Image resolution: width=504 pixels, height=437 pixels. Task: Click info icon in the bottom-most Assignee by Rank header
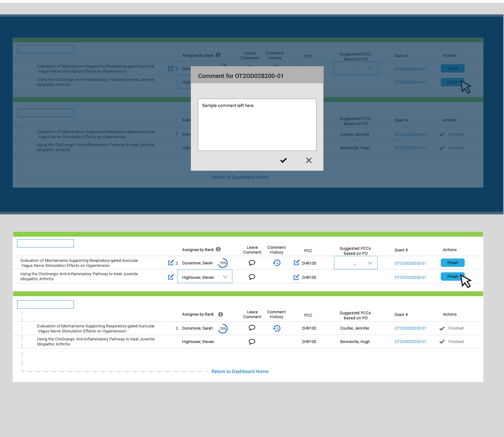pyautogui.click(x=220, y=314)
